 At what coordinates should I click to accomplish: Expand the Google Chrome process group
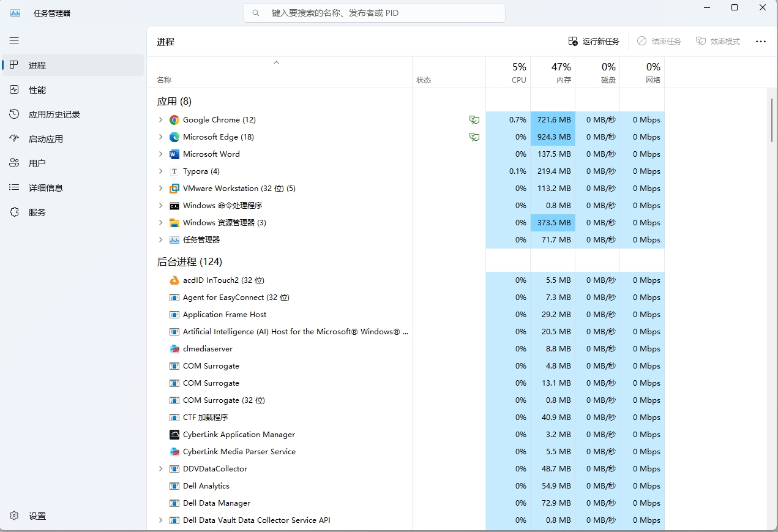[x=161, y=120]
